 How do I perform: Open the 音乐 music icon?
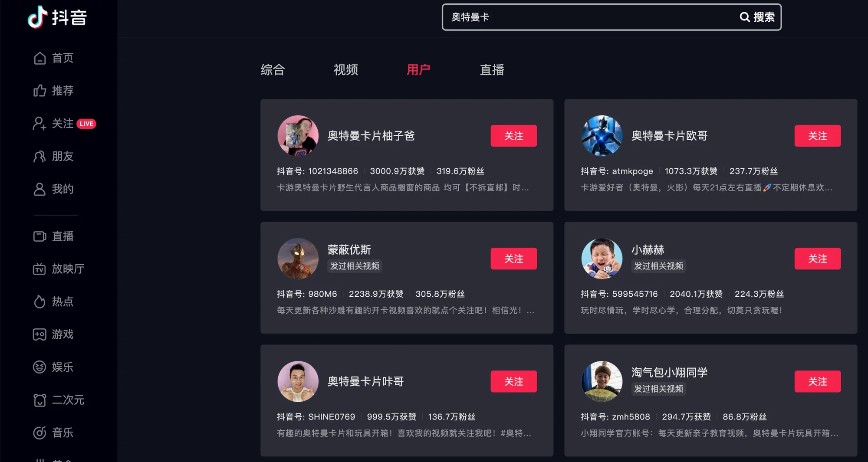point(40,433)
